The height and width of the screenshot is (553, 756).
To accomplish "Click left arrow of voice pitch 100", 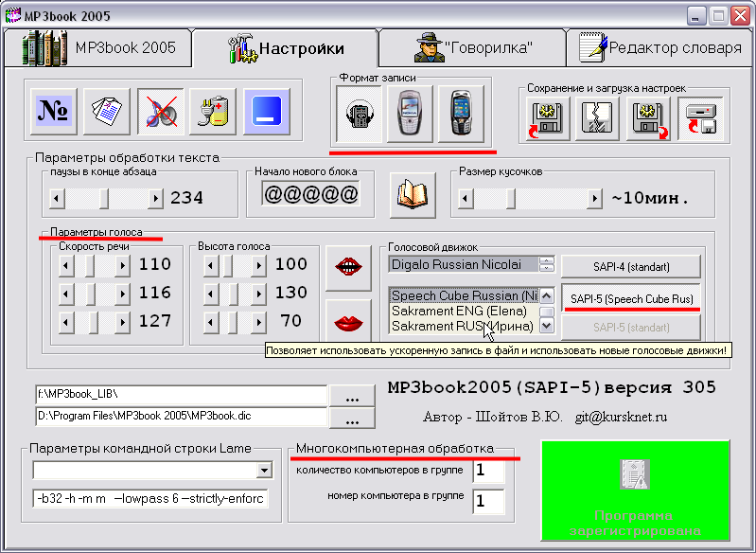I will tap(211, 265).
